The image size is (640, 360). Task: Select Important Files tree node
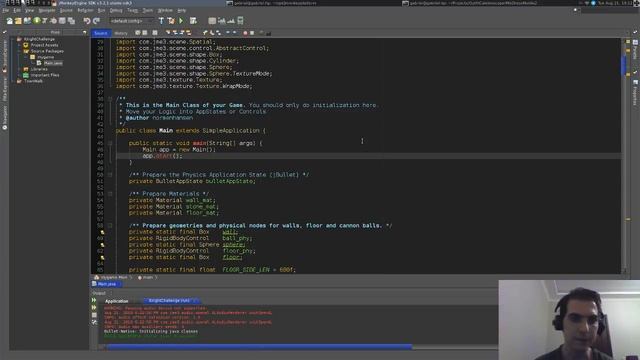(45, 75)
